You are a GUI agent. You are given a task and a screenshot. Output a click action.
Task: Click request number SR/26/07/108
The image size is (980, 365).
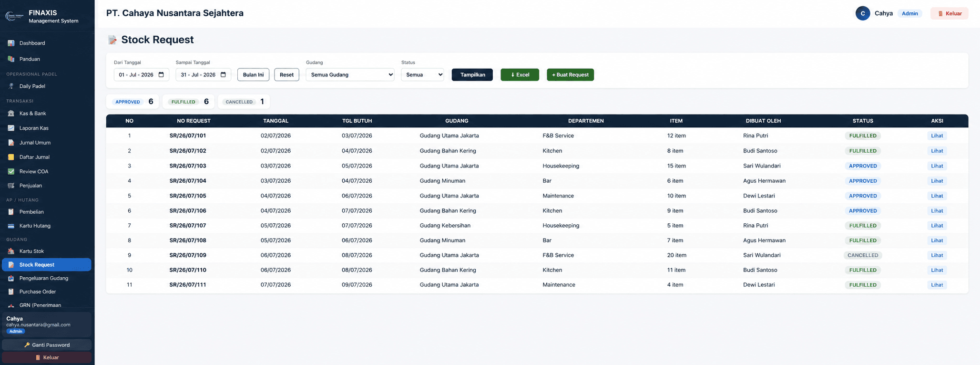[188, 240]
